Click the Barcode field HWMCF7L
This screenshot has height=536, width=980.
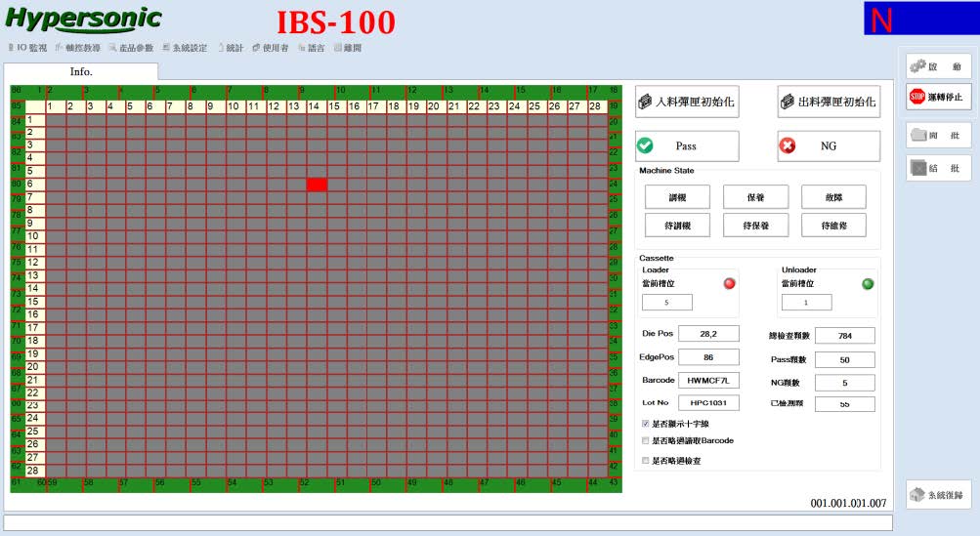pos(708,380)
